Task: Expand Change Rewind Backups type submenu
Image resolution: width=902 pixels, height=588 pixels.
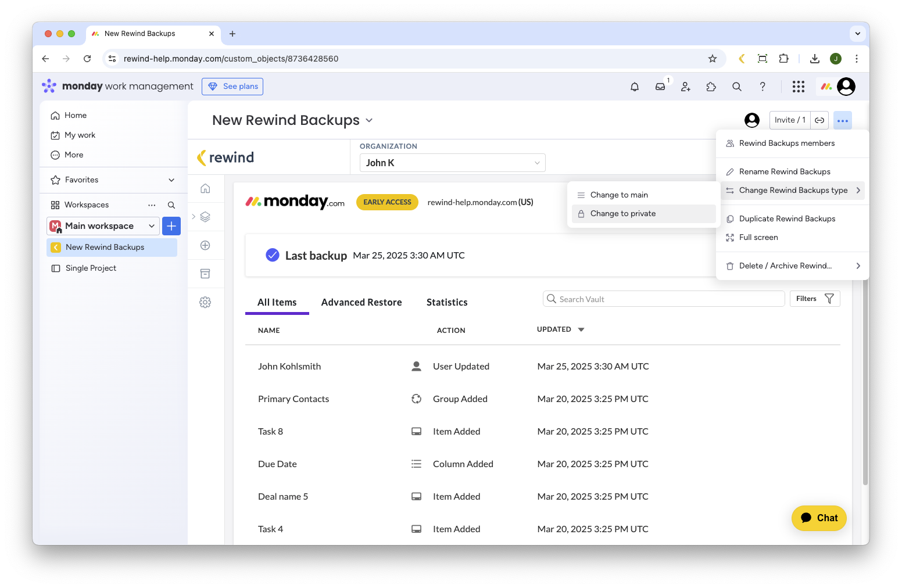Action: coord(793,190)
